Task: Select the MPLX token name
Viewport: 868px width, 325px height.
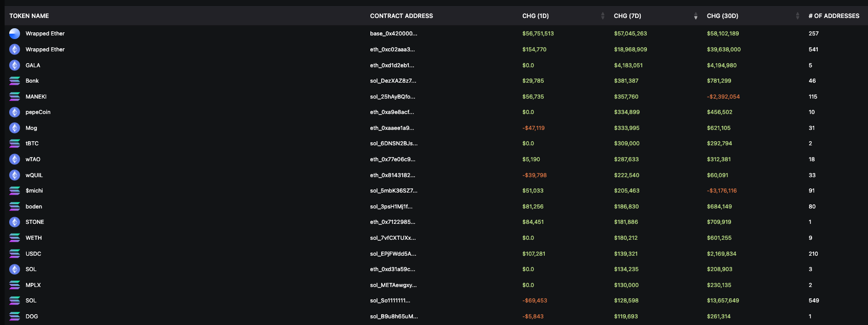Action: pos(33,285)
